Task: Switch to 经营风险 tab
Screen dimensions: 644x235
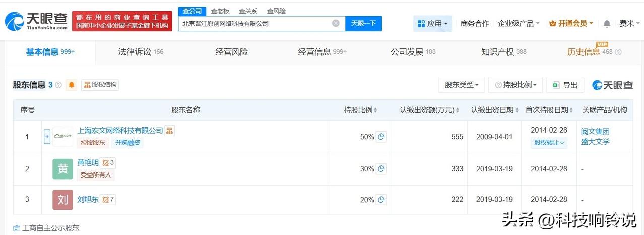Action: (x=232, y=52)
